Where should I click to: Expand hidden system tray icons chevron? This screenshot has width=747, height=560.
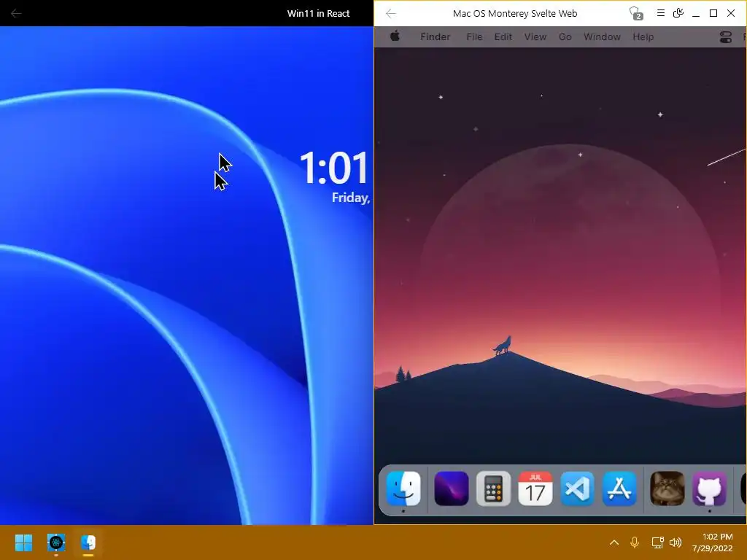[614, 542]
